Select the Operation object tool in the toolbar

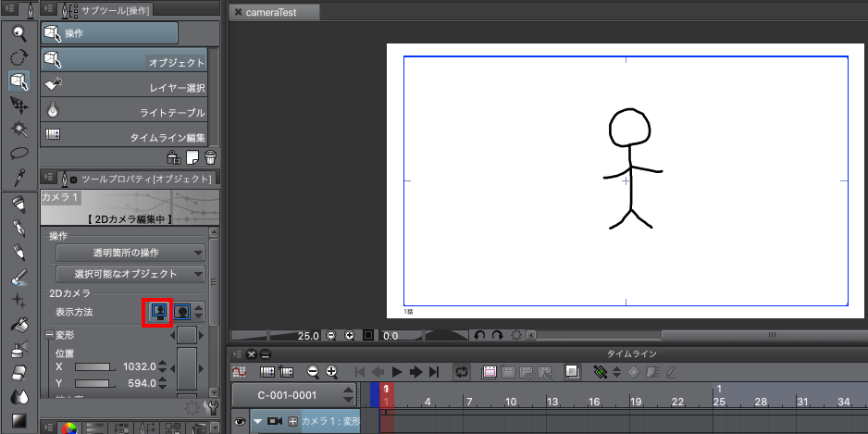pyautogui.click(x=19, y=81)
